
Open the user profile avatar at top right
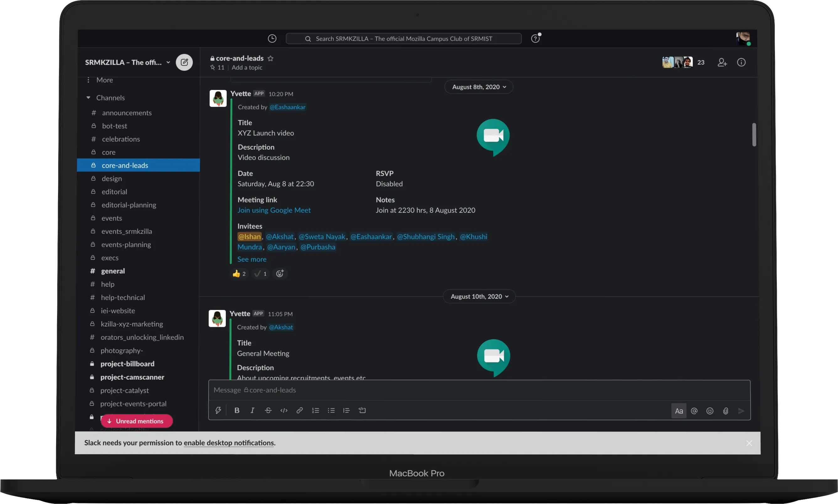(743, 39)
